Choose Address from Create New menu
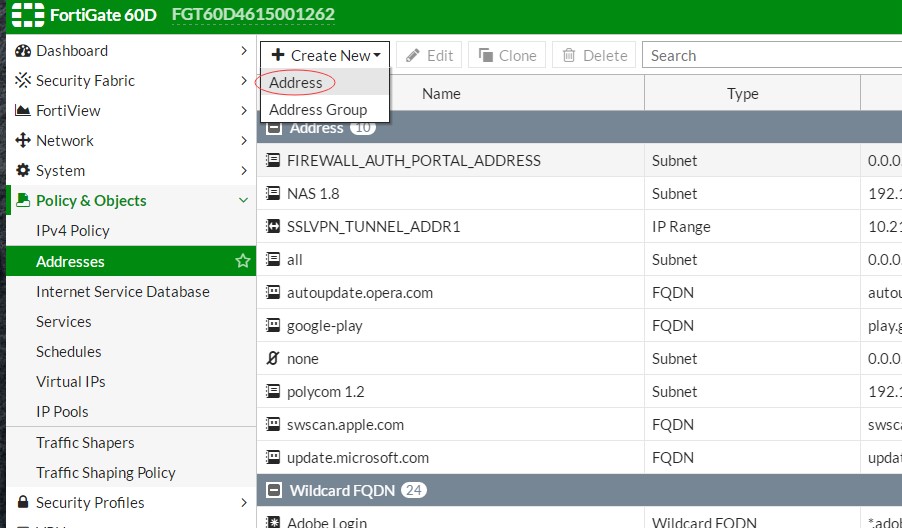 [324, 82]
